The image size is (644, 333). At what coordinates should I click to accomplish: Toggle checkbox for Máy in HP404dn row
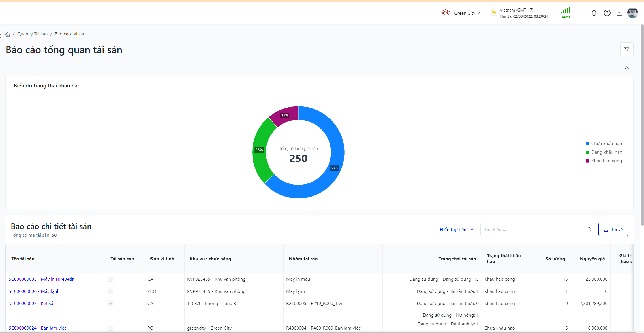[x=110, y=279]
